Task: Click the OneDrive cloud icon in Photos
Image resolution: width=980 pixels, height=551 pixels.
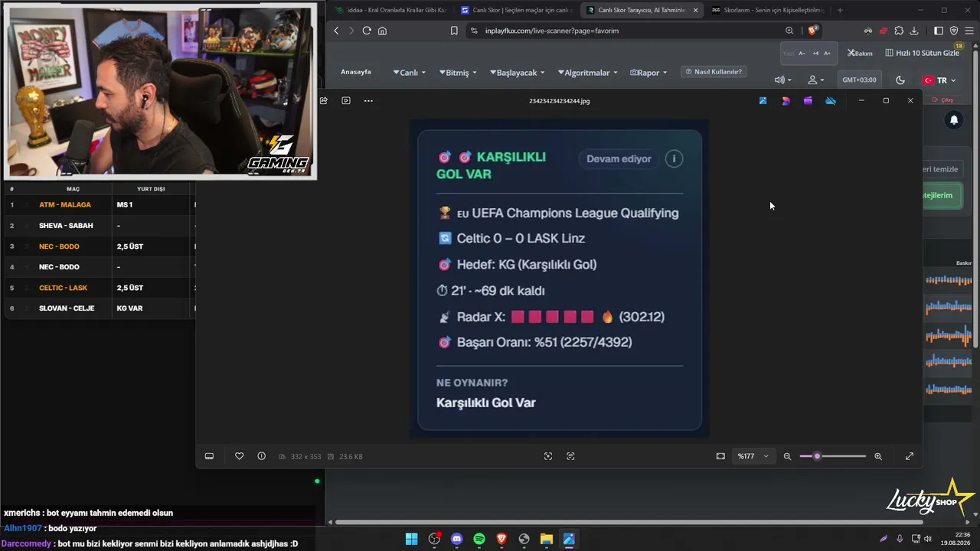Action: coord(831,100)
